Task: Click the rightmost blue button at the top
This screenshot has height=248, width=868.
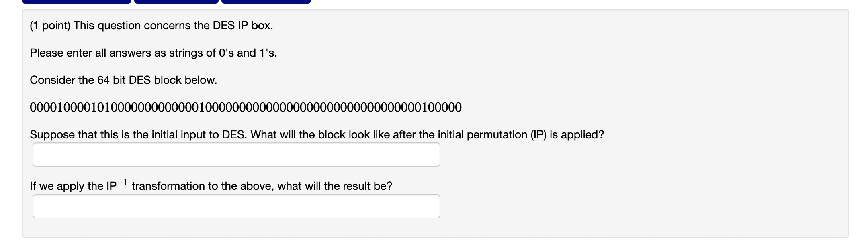Action: 266,1
